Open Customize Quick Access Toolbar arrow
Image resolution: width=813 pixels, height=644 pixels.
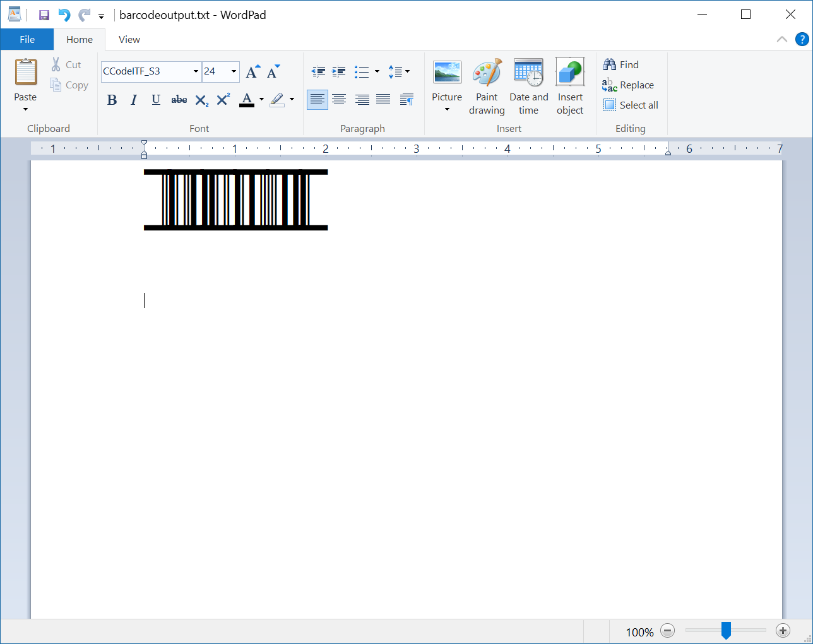click(x=101, y=16)
